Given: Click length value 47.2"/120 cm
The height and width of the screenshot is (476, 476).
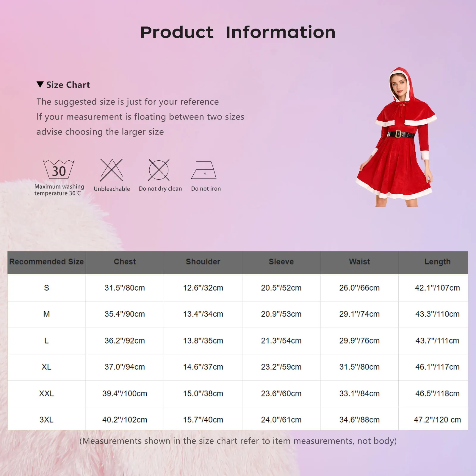Looking at the screenshot, I should (437, 419).
